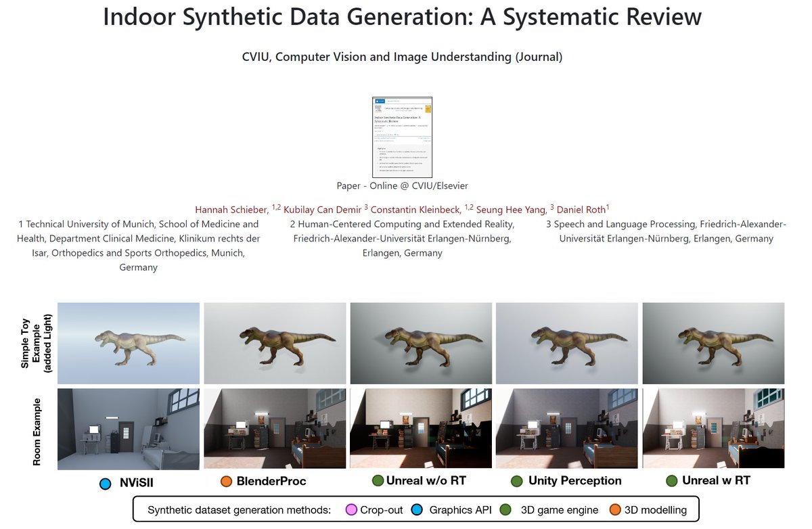This screenshot has height=529, width=812.
Task: Click the 'Unity Perception' label
Action: pyautogui.click(x=575, y=481)
